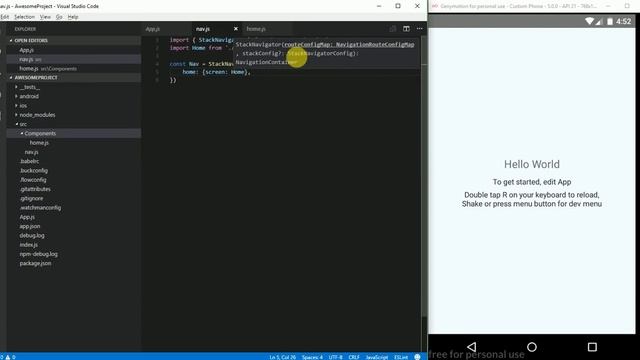Screen dimensions: 640x360
Task: Tap the battery icon in emulator status bar
Action: tap(609, 21)
